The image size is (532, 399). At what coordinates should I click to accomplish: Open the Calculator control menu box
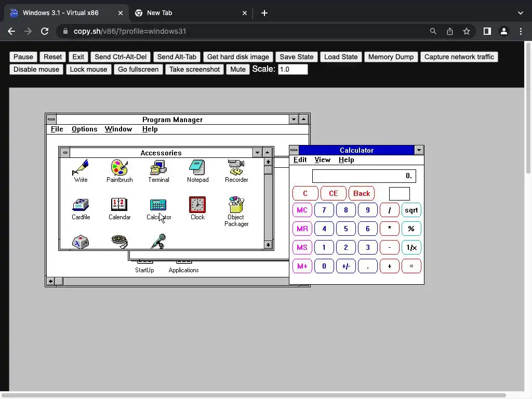click(x=294, y=150)
